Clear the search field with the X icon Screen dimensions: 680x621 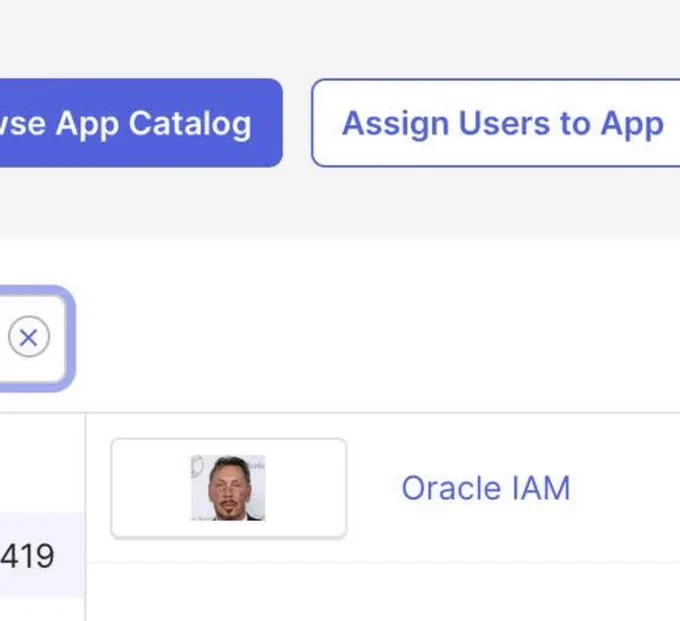point(29,337)
